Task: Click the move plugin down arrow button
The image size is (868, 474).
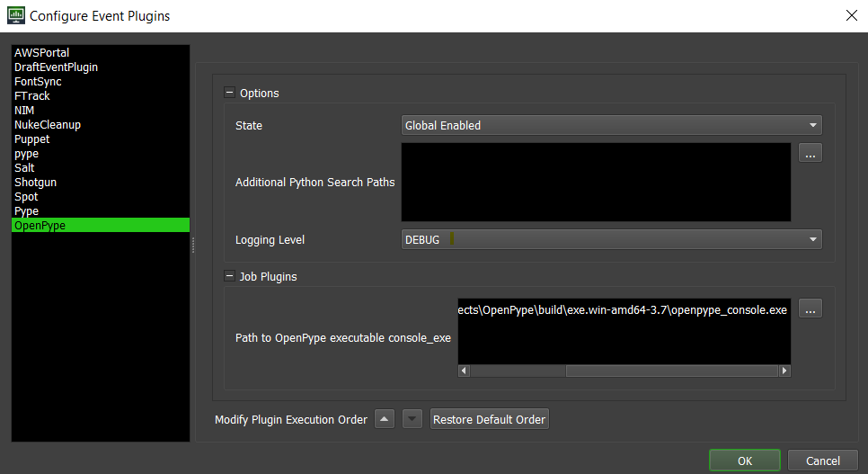Action: (412, 419)
